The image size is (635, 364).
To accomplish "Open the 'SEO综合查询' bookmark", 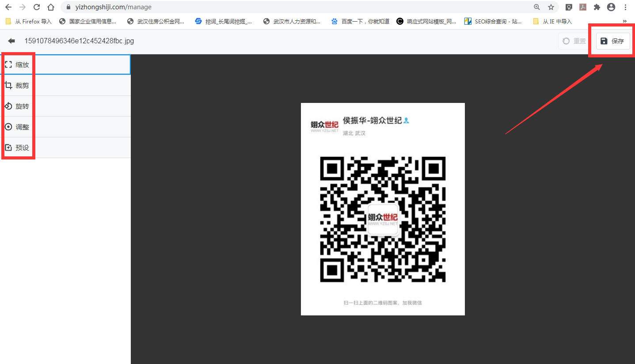I will coord(493,21).
